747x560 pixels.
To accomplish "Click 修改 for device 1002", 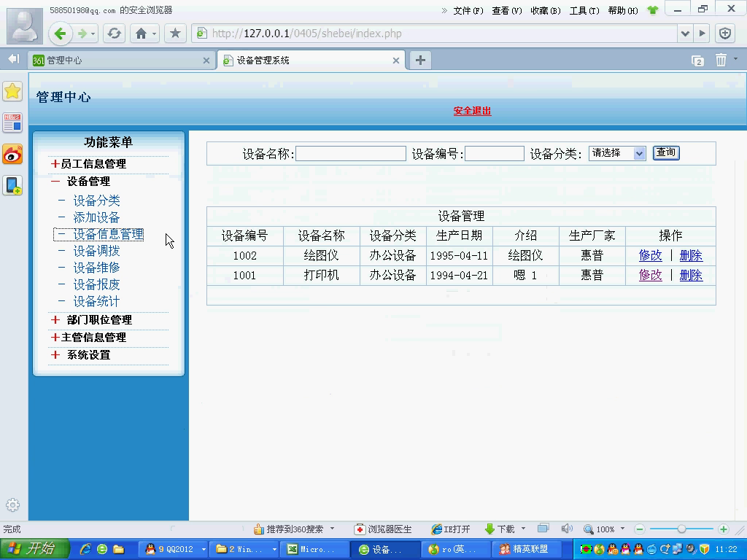I will 650,256.
